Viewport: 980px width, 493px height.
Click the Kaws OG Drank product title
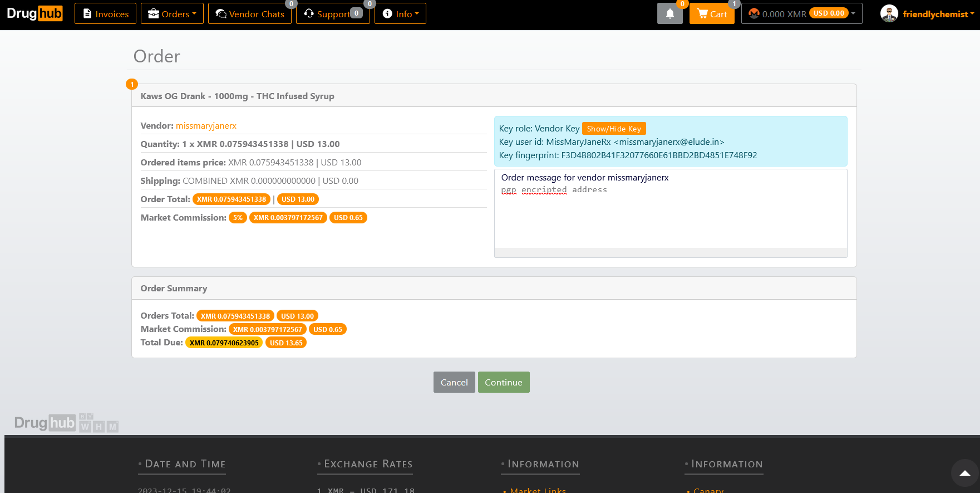[x=238, y=96]
